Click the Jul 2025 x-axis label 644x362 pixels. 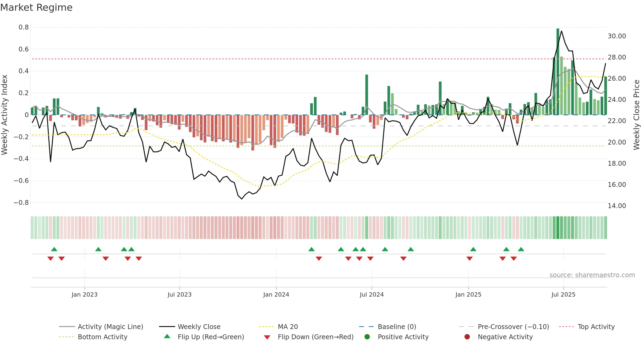563,294
